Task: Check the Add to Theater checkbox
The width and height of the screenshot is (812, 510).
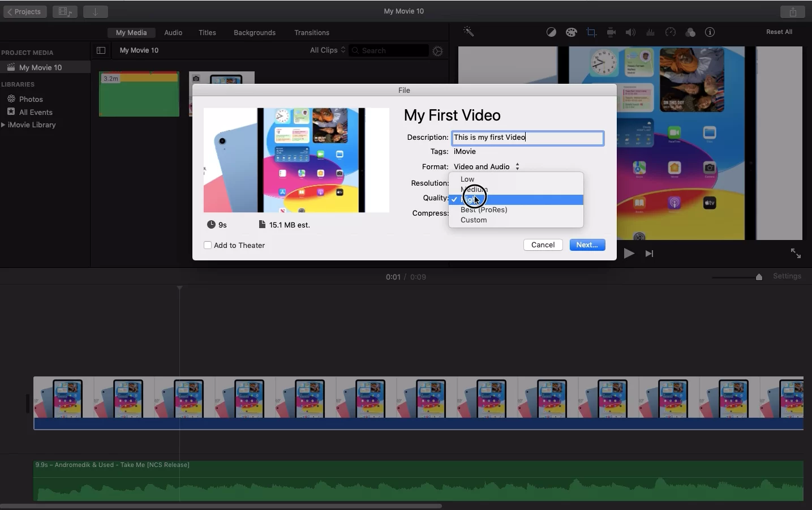Action: (208, 245)
